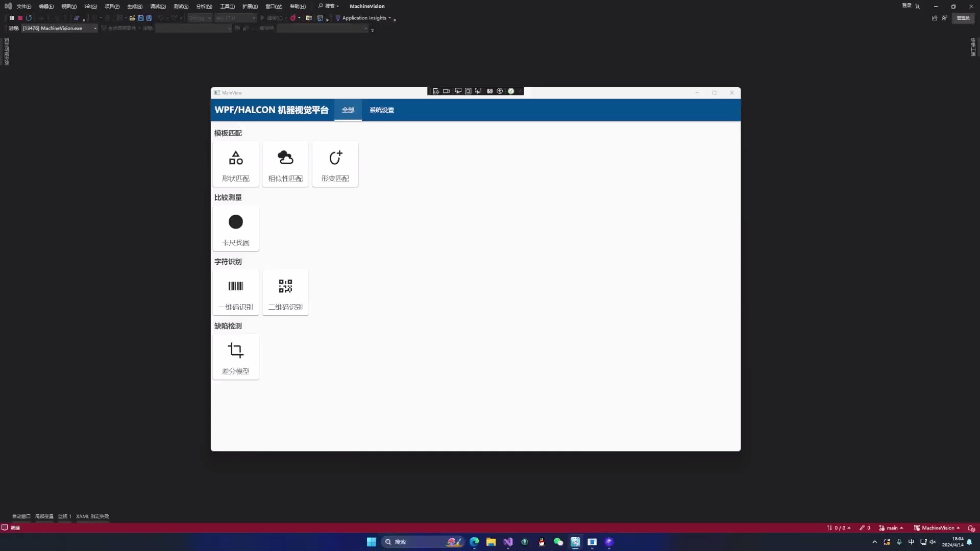This screenshot has width=980, height=551.
Task: Toggle select element in debug toolbar
Action: (458, 91)
